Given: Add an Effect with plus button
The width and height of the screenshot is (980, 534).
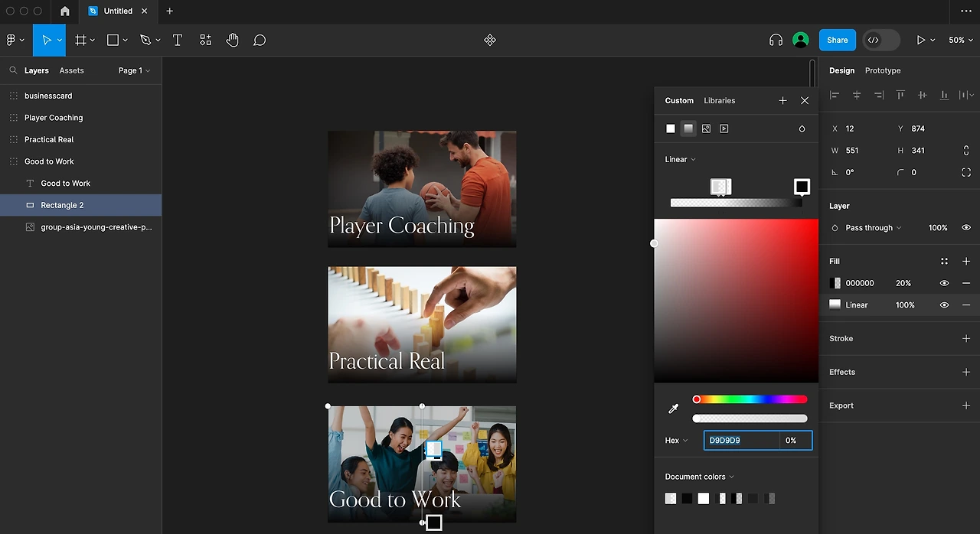Looking at the screenshot, I should click(x=966, y=372).
